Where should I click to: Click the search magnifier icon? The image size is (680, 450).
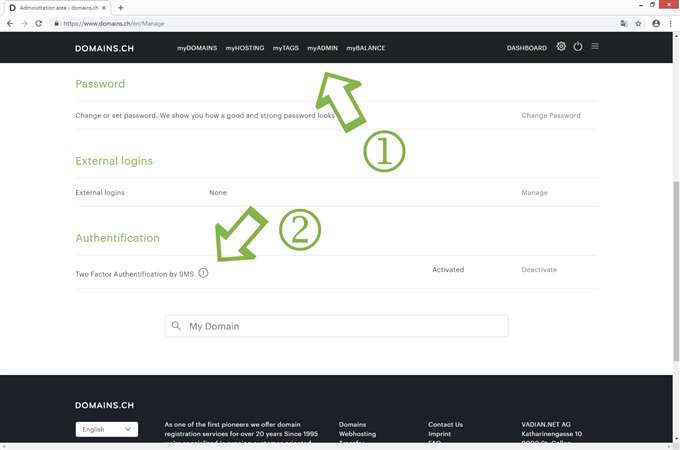tap(177, 326)
